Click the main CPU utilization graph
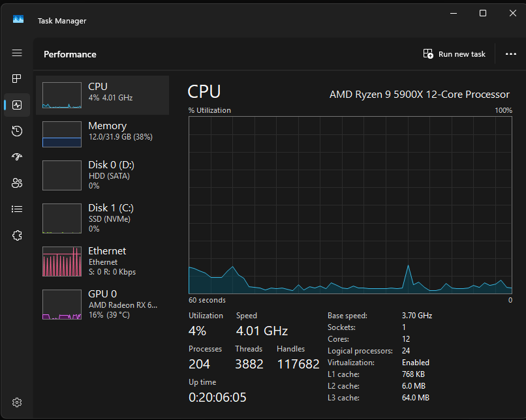 tap(350, 205)
